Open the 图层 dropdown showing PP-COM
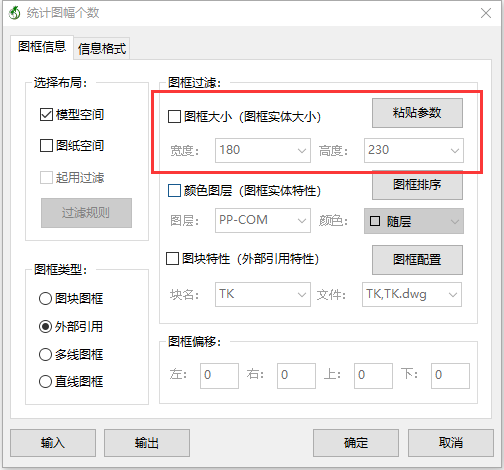The width and height of the screenshot is (504, 470). [x=263, y=220]
